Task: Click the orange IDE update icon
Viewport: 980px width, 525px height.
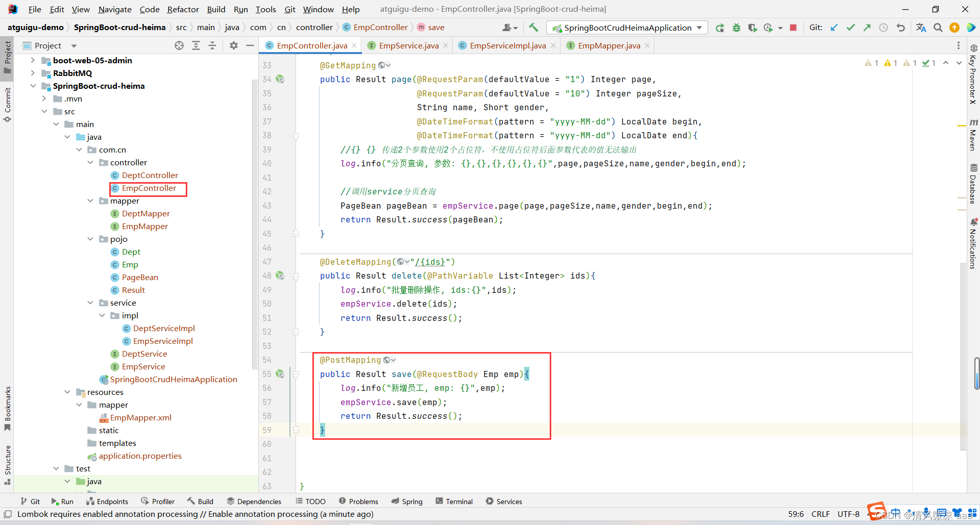Action: coord(954,28)
